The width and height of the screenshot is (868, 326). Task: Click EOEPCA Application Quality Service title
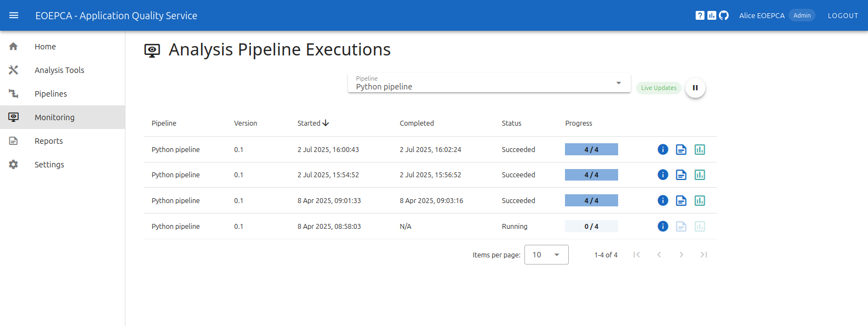pyautogui.click(x=116, y=15)
